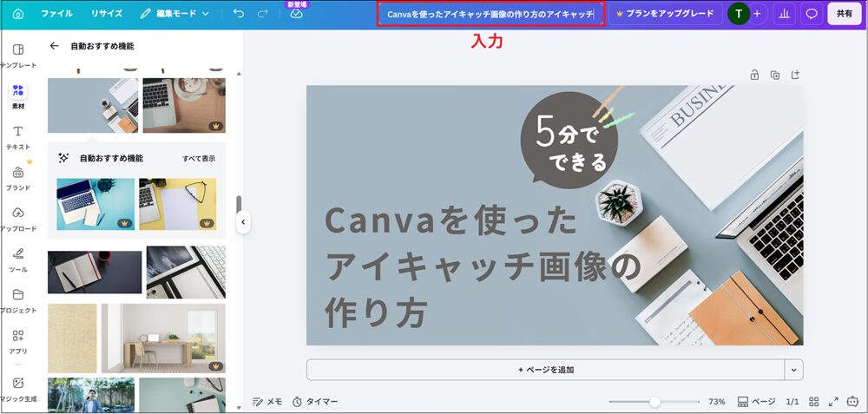Select the 自動おすすめ機能 section heading
The image size is (868, 414).
111,159
